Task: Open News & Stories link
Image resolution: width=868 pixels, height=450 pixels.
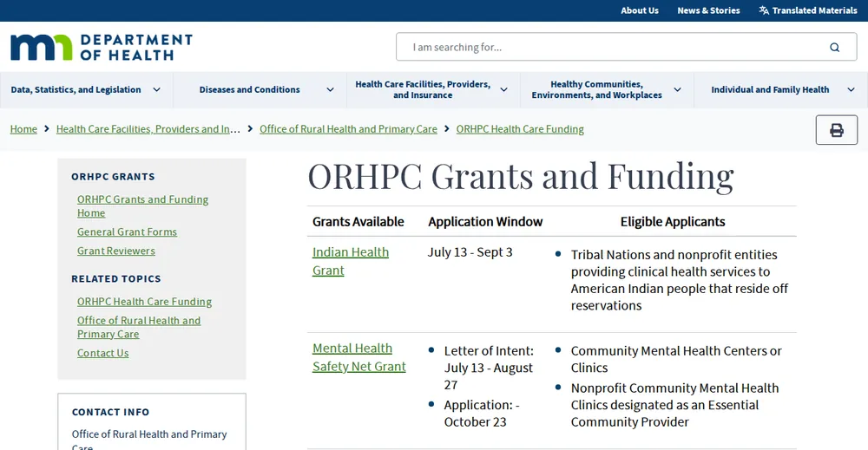Action: tap(708, 10)
